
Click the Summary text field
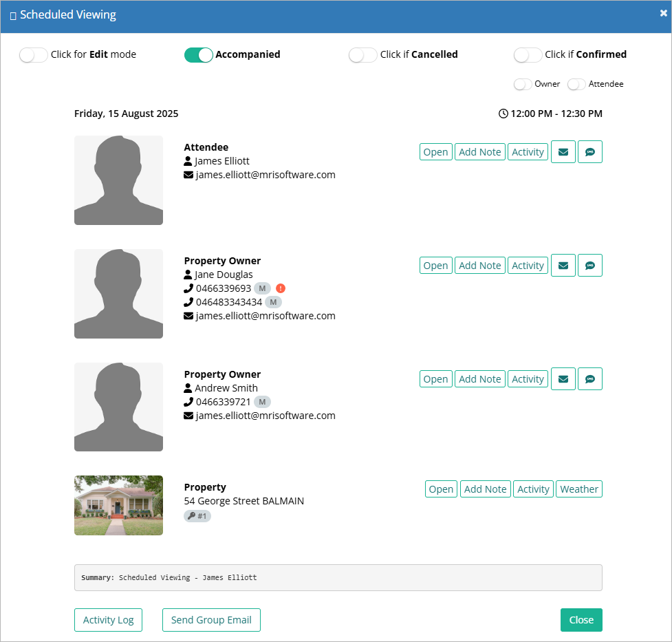(x=338, y=577)
